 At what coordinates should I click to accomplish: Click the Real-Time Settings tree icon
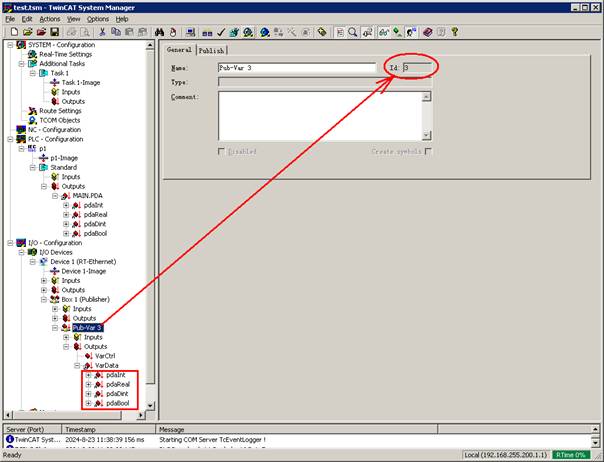[x=31, y=54]
